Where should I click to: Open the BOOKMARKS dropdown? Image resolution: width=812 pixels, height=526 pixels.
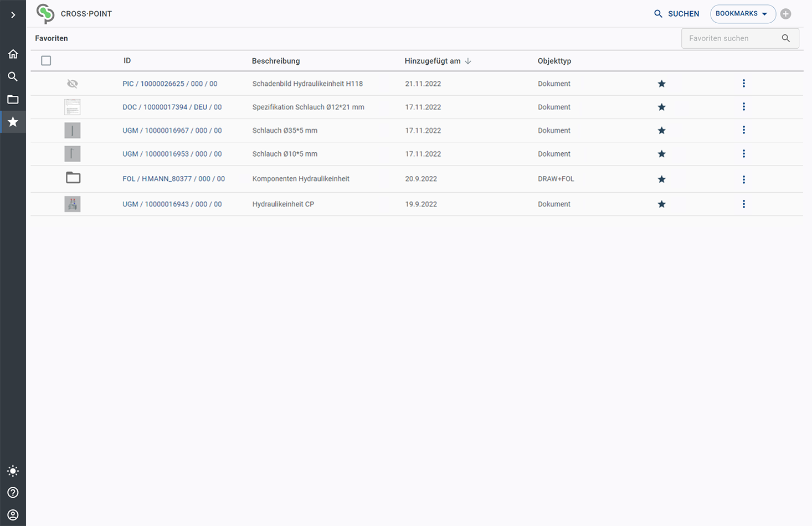(x=742, y=14)
